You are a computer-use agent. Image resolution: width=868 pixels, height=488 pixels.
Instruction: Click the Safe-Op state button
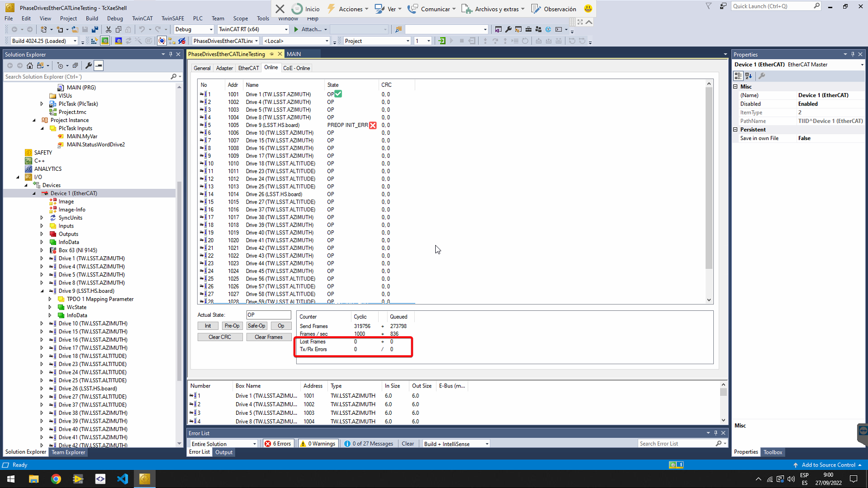(x=256, y=326)
